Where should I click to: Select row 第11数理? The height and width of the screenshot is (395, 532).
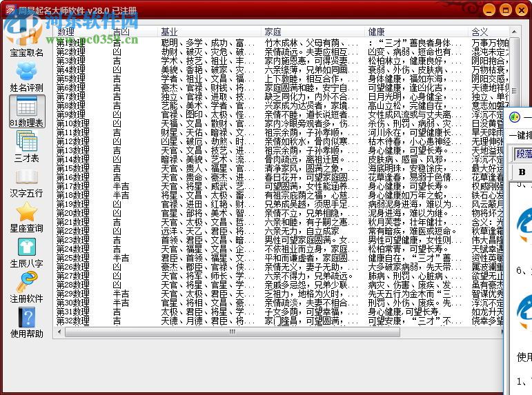point(279,132)
